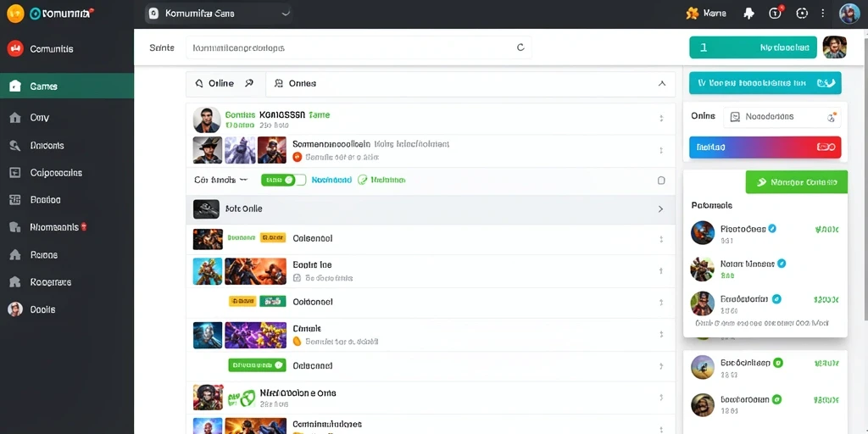Click the puzzle piece icon in top bar
Screen dimensions: 868x434
(x=749, y=14)
